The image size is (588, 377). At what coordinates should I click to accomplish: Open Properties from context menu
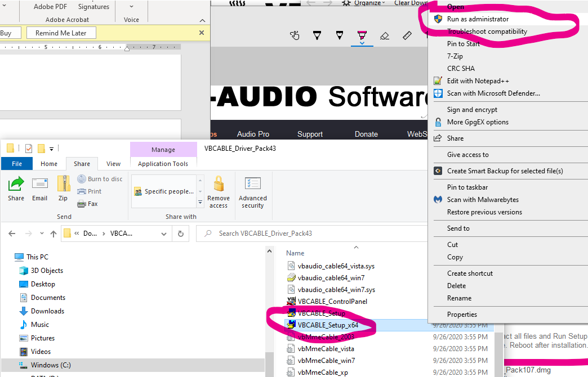pyautogui.click(x=508, y=315)
